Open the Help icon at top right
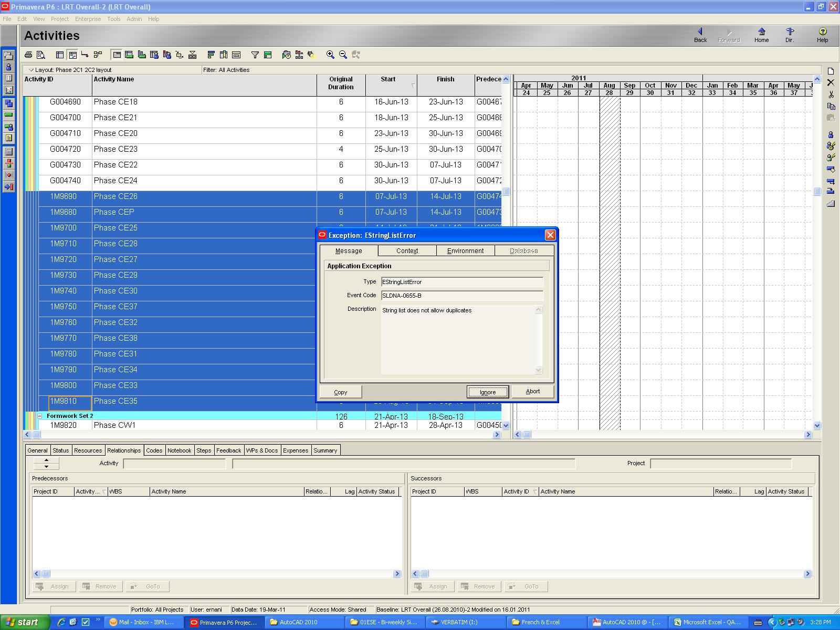 coord(823,35)
